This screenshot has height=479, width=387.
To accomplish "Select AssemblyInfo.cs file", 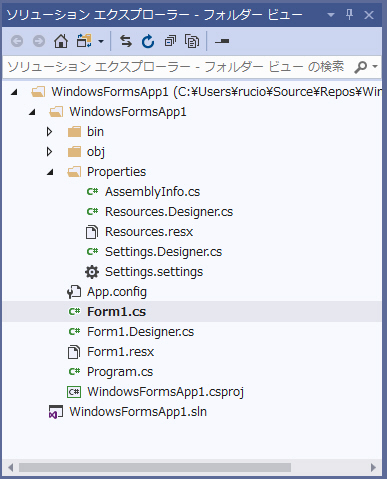I will pyautogui.click(x=152, y=192).
